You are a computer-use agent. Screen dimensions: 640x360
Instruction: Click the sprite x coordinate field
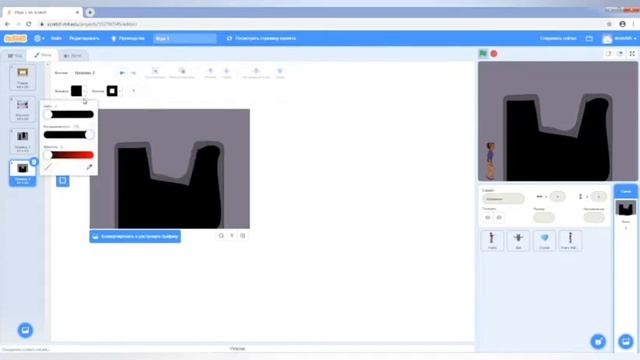pos(558,197)
